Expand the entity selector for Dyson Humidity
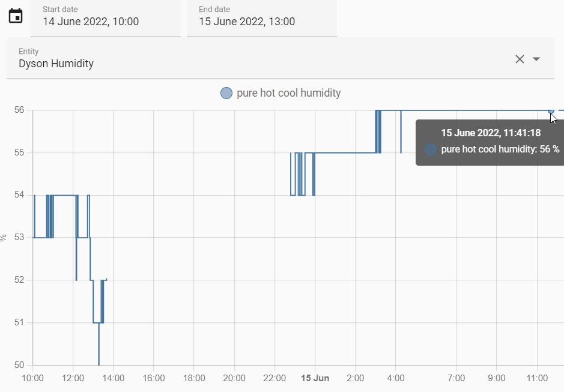 [536, 59]
